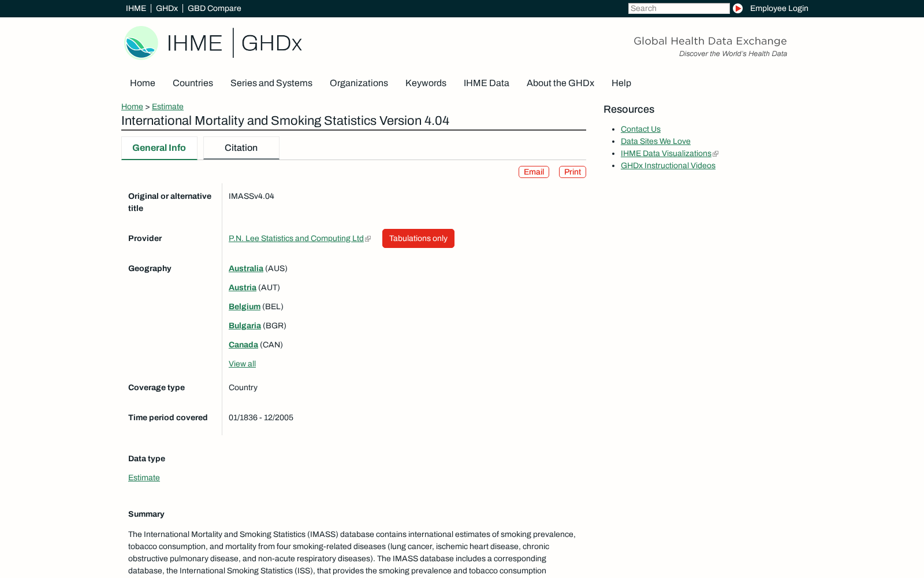Open the GHDx link in top bar
The height and width of the screenshot is (578, 924).
click(166, 8)
